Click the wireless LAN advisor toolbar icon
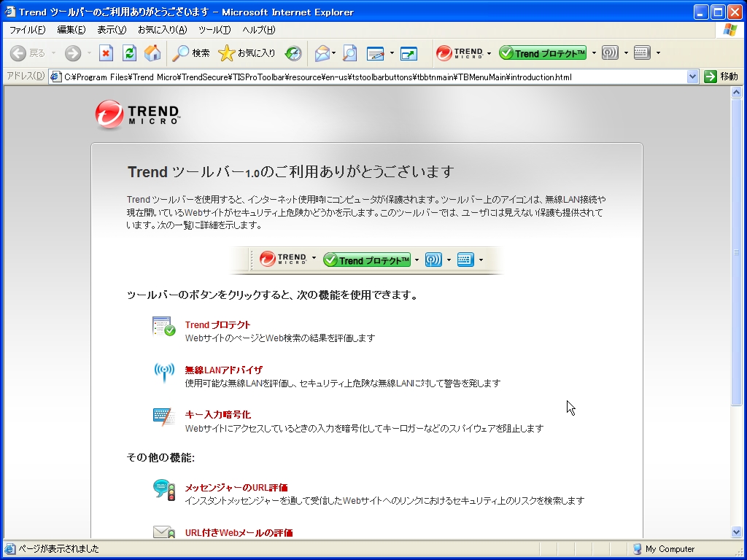Viewport: 747px width, 560px height. click(x=610, y=52)
